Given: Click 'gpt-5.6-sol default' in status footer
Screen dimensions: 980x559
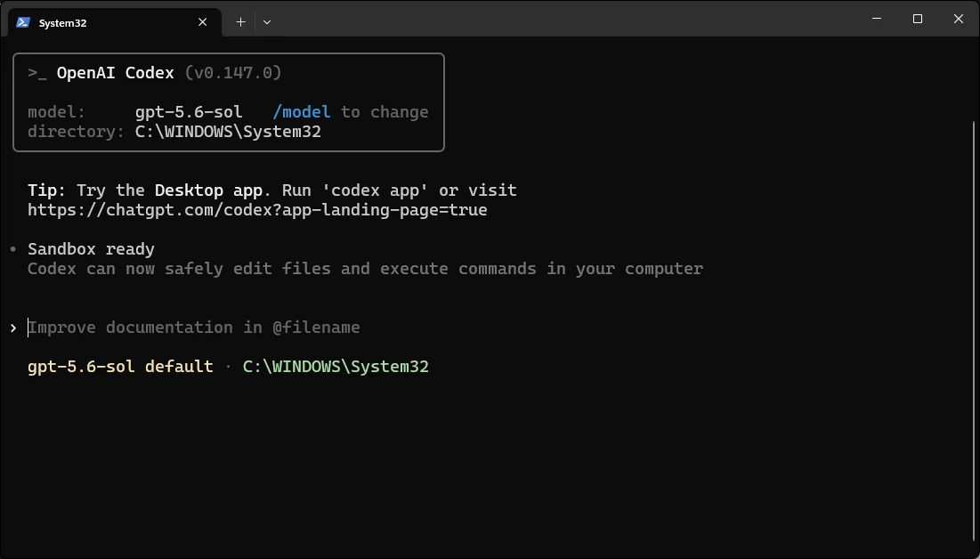Looking at the screenshot, I should pyautogui.click(x=120, y=367).
